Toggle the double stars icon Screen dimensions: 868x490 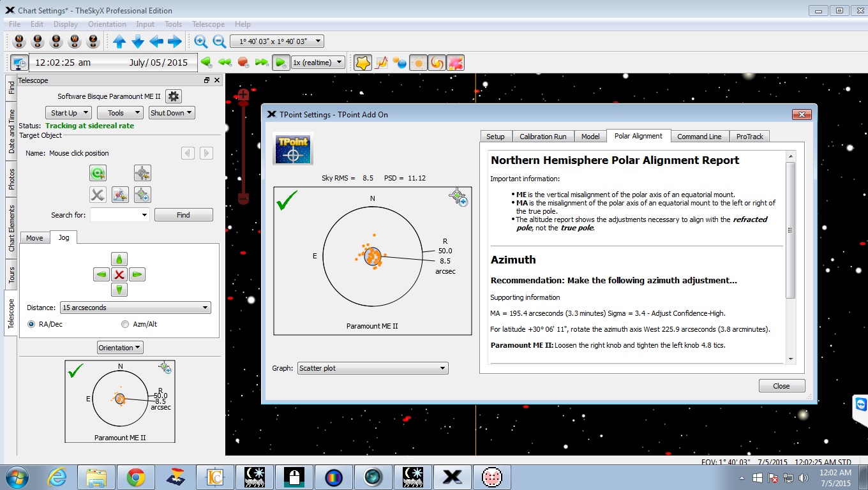coord(400,63)
